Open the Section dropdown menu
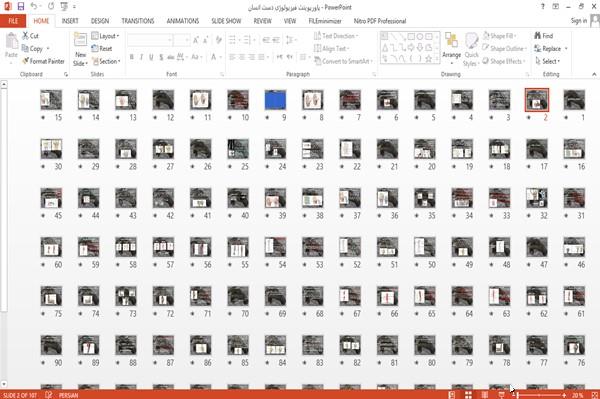Viewport: 600px width, 399px height. (106, 61)
